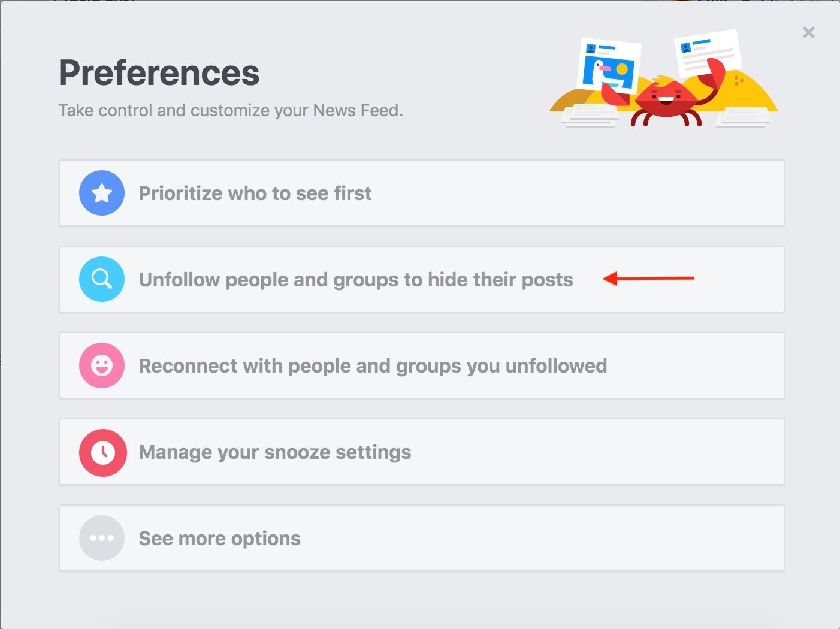The height and width of the screenshot is (629, 840).
Task: Open Manage your snooze settings
Action: tap(274, 452)
